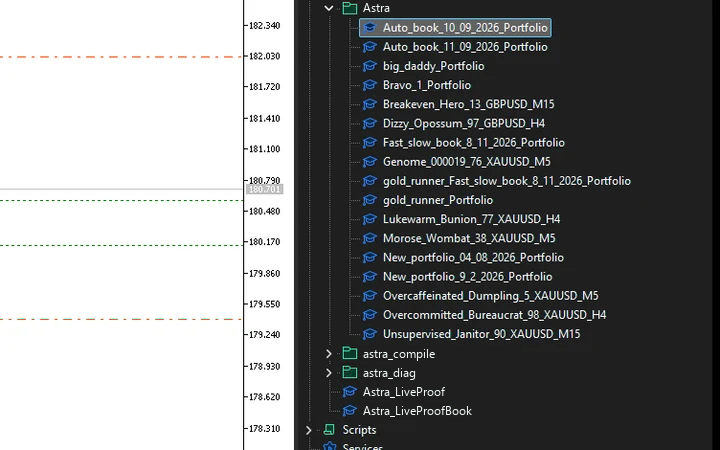Choose Lukewarm_Bunion_77_XAUUSD_H4 expert
The height and width of the screenshot is (450, 720).
click(x=472, y=219)
